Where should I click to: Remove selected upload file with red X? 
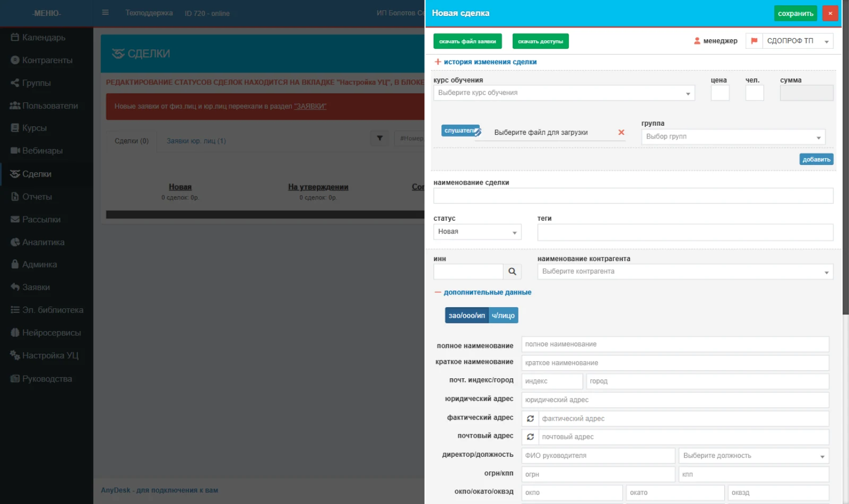pyautogui.click(x=621, y=132)
